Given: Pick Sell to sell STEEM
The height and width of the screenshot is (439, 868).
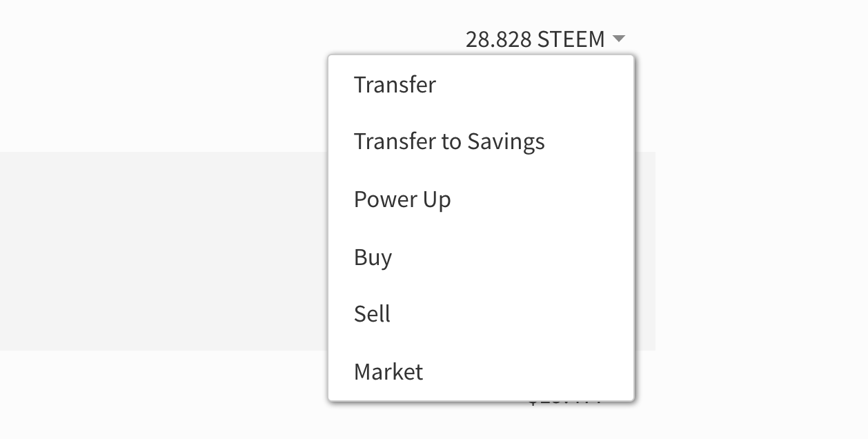Looking at the screenshot, I should pyautogui.click(x=372, y=314).
